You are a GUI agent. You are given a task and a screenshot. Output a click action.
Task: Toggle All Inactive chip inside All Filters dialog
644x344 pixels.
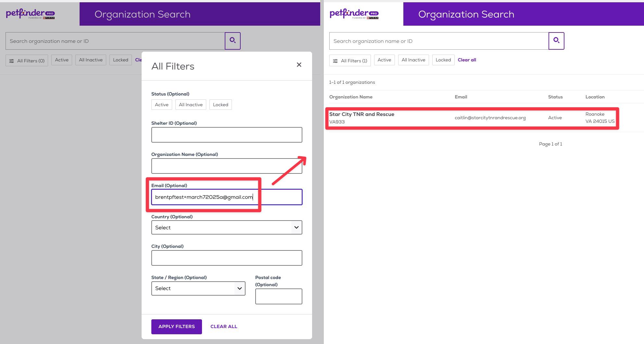[191, 105]
